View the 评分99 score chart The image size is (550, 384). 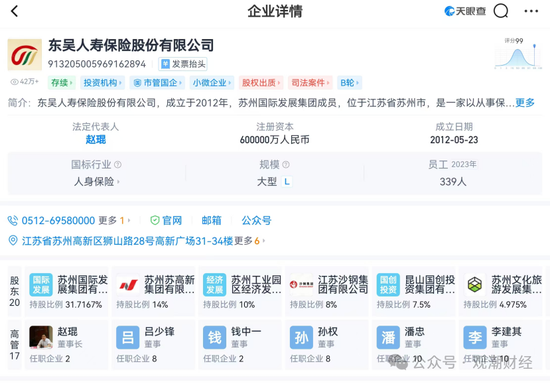pos(518,53)
